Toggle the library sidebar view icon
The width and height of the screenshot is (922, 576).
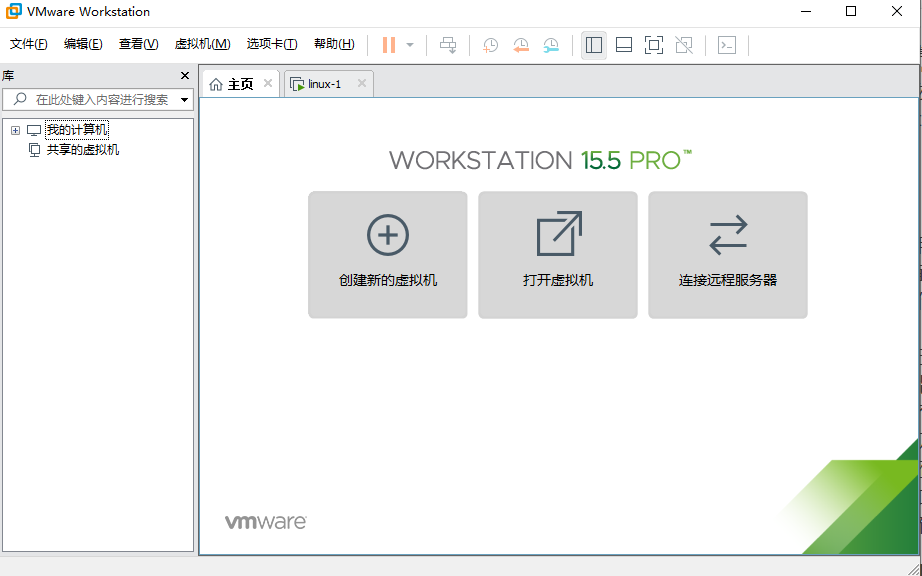(x=594, y=45)
